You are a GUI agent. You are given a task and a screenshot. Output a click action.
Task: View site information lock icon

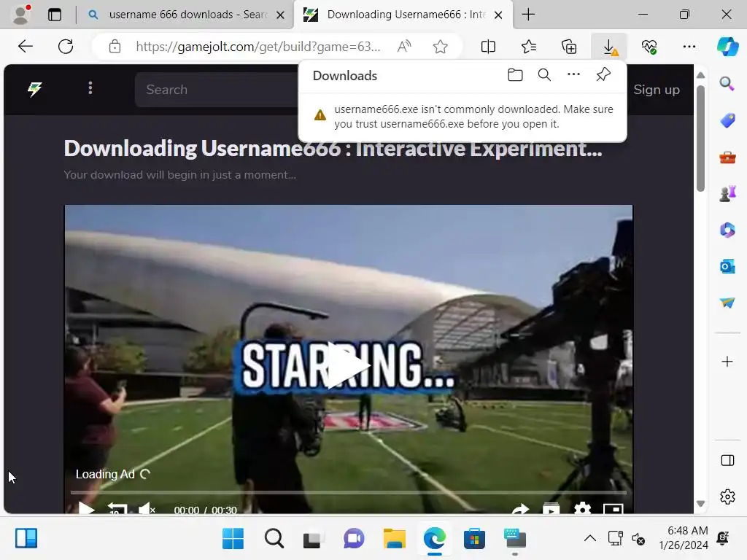115,47
